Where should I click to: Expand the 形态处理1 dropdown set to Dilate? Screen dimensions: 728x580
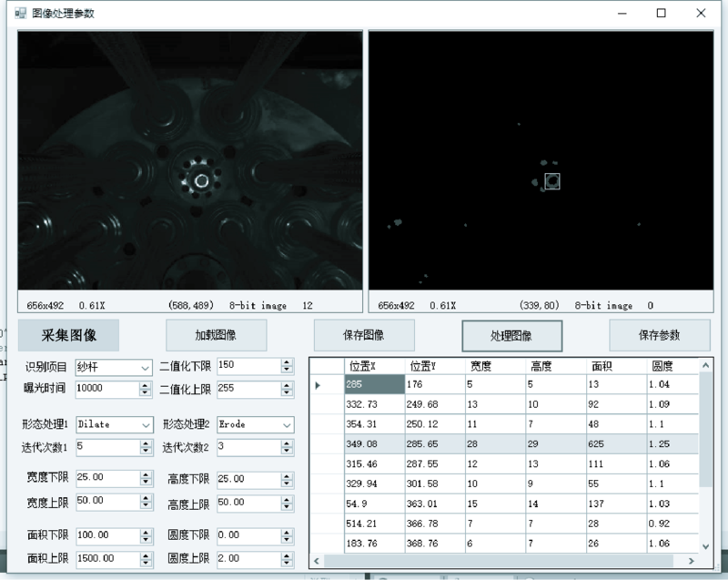click(x=113, y=424)
